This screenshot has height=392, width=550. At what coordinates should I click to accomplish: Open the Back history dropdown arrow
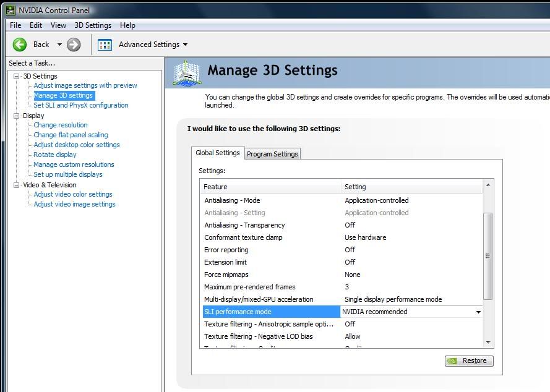pyautogui.click(x=59, y=45)
